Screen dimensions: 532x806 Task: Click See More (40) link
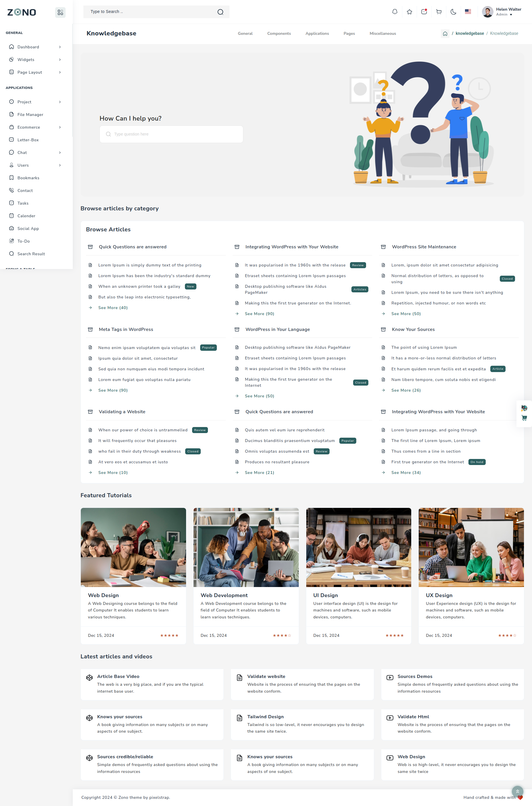coord(113,308)
